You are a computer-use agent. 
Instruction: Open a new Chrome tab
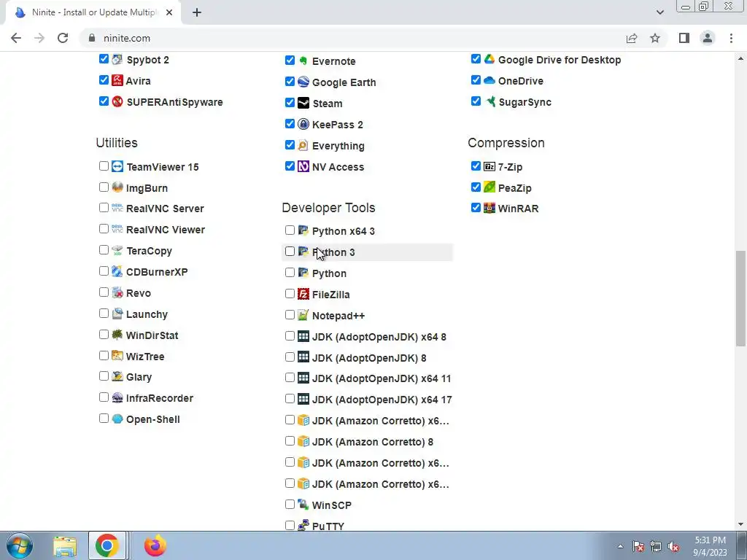tap(197, 12)
